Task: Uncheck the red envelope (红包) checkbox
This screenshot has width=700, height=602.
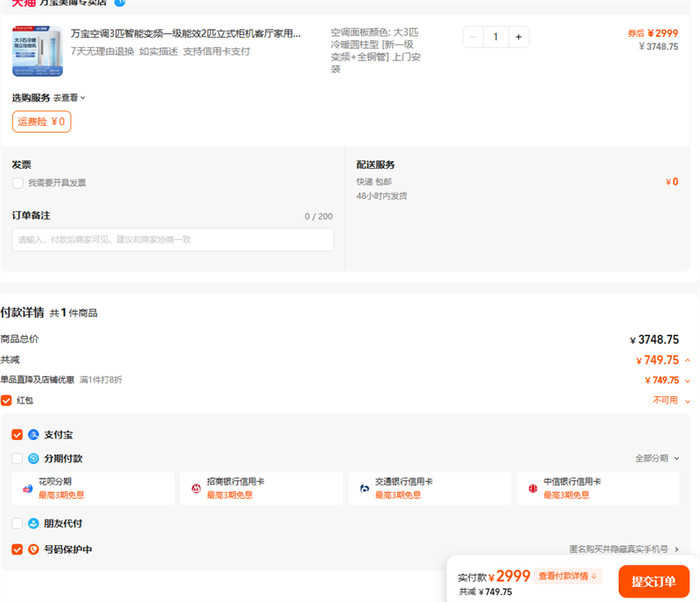Action: point(6,400)
